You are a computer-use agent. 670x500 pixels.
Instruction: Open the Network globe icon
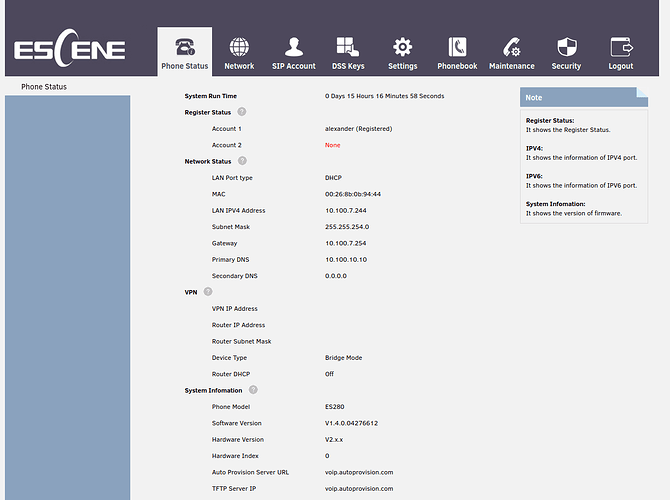pos(239,47)
